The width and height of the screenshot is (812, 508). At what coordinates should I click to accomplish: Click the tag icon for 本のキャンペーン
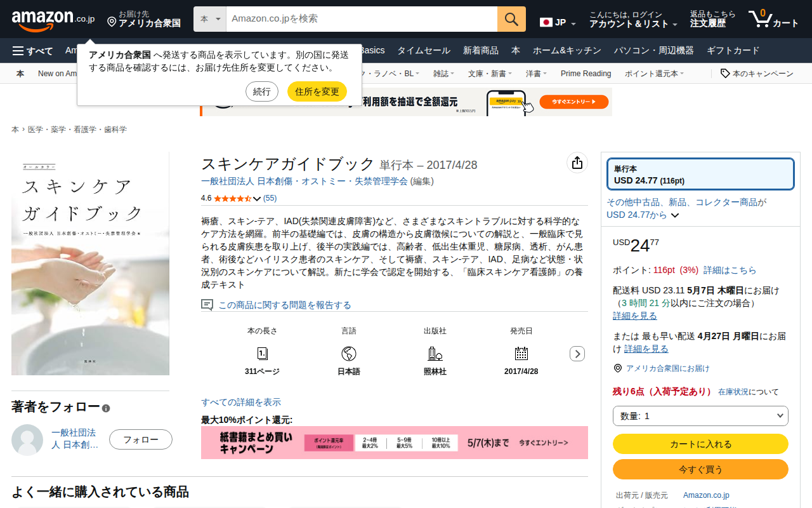725,74
